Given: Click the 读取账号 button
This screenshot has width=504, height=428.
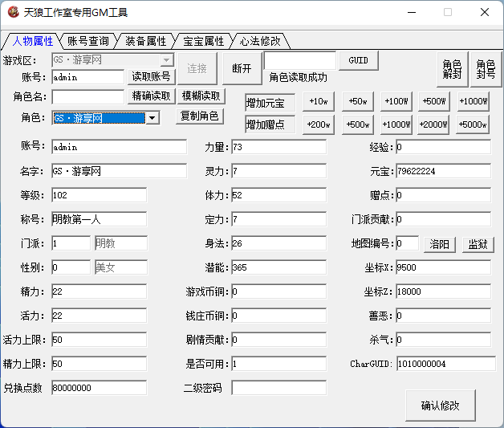Looking at the screenshot, I should (x=152, y=76).
